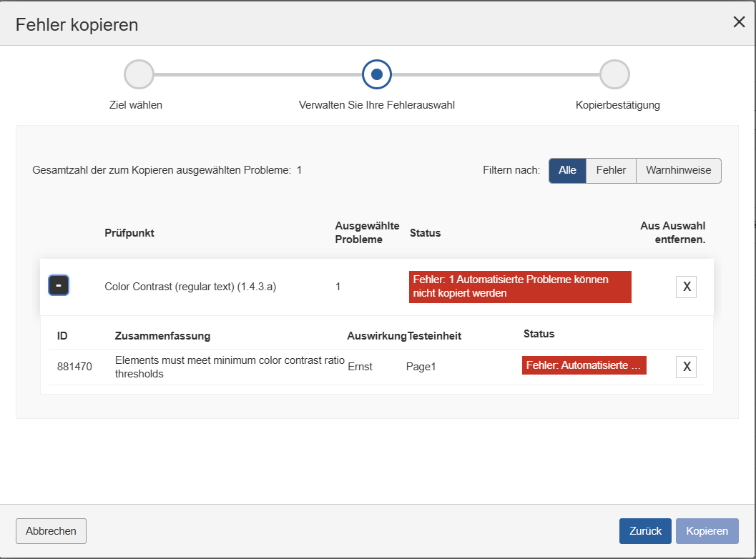Click the Abbrechen button
The width and height of the screenshot is (756, 559).
51,531
